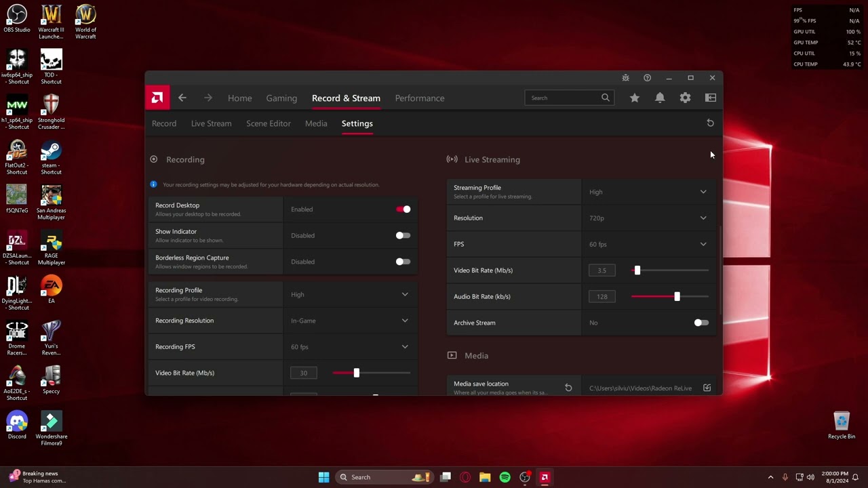
Task: Click the recording Video Bit Rate value box
Action: point(304,373)
